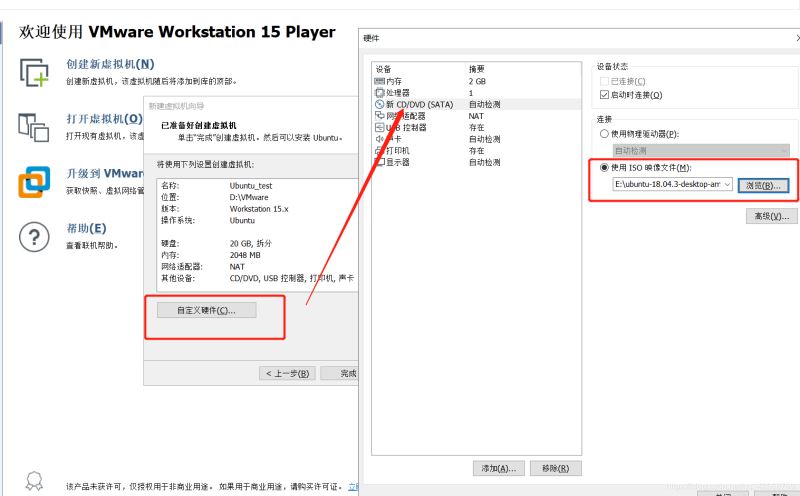The height and width of the screenshot is (496, 800).
Task: Toggle the 启动时连接 checkbox
Action: click(x=603, y=95)
